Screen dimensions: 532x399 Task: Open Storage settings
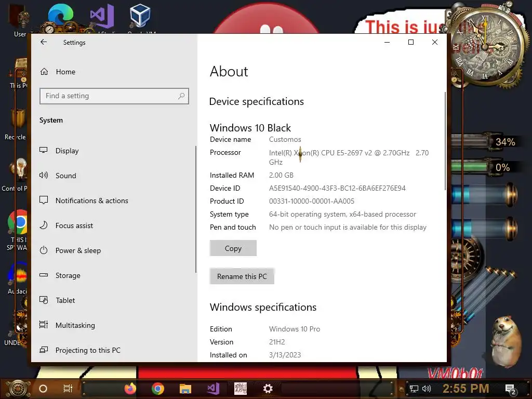pyautogui.click(x=68, y=275)
